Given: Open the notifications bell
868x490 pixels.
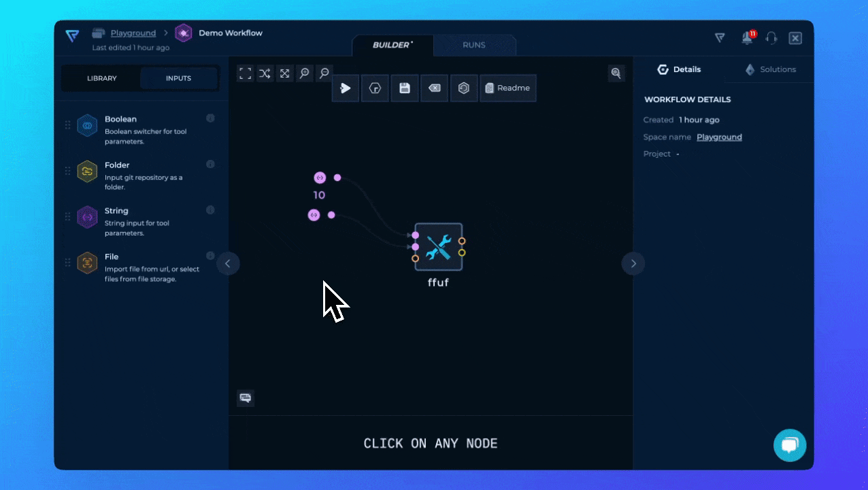Looking at the screenshot, I should pos(748,38).
